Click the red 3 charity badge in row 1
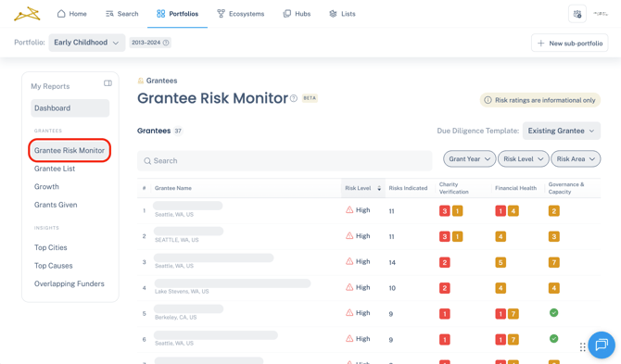Image resolution: width=621 pixels, height=364 pixels. click(x=444, y=211)
